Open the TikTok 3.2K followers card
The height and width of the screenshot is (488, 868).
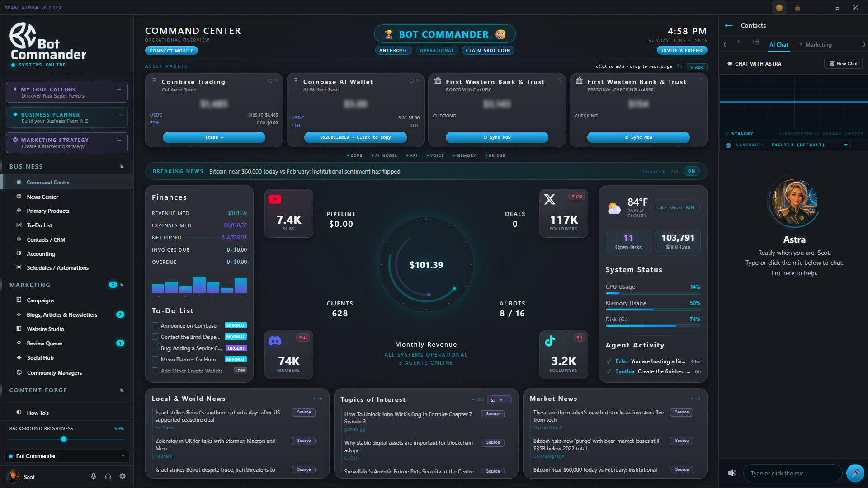point(563,355)
